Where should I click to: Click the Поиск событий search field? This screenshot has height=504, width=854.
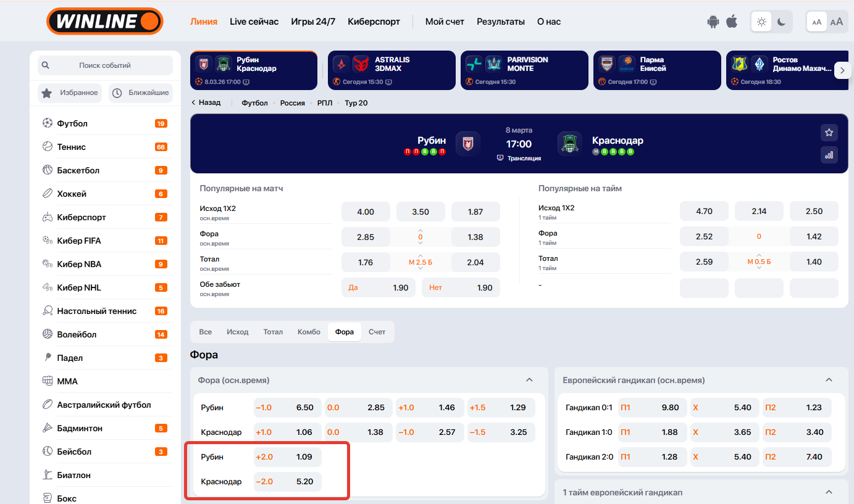[x=105, y=65]
